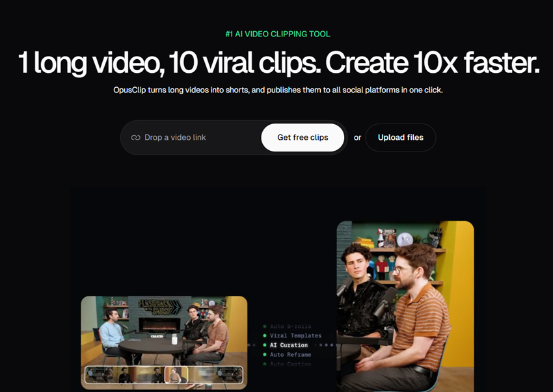Image resolution: width=553 pixels, height=392 pixels.
Task: Click the link chain icon in input
Action: pos(135,137)
